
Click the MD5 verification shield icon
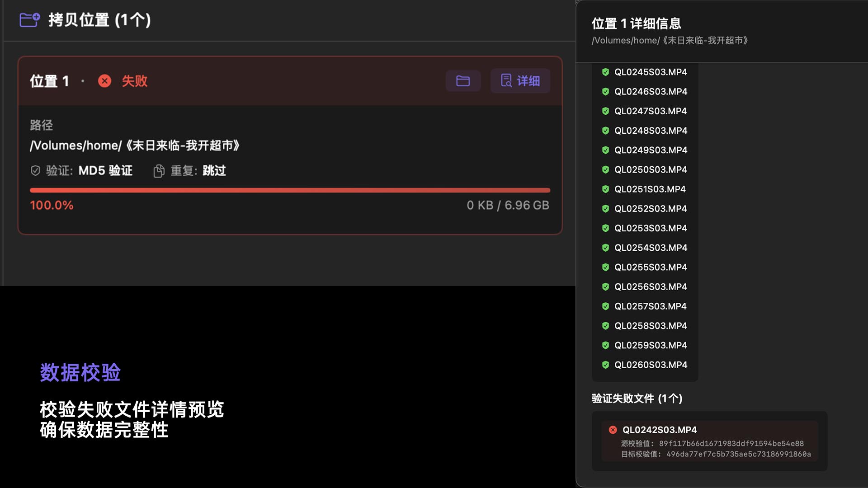pos(35,171)
